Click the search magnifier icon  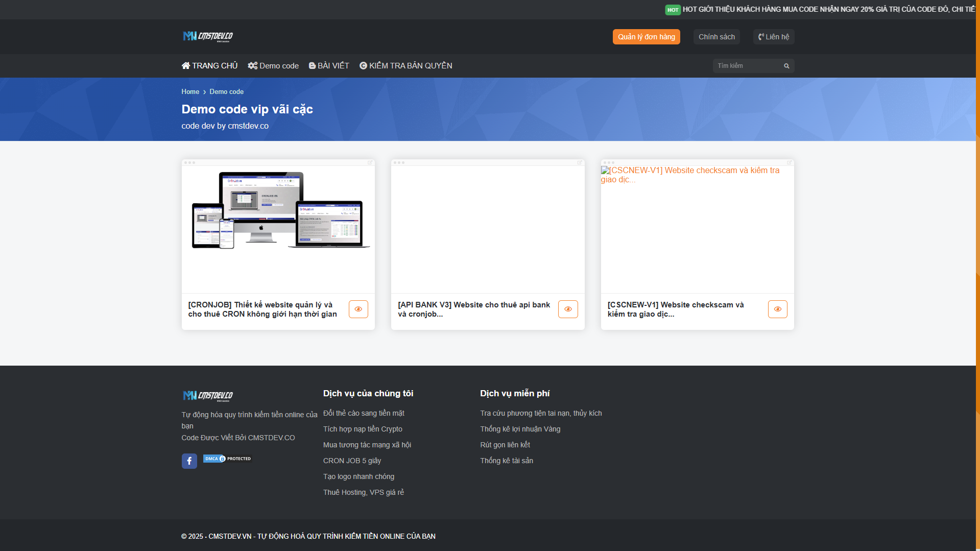(786, 66)
